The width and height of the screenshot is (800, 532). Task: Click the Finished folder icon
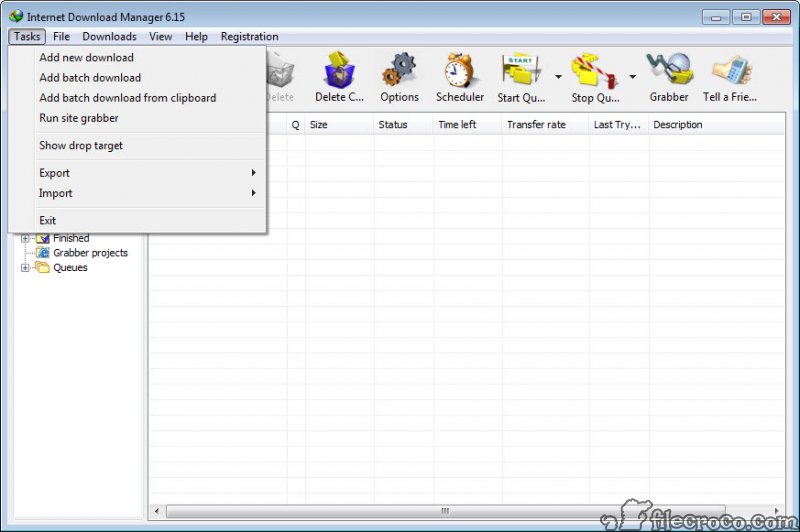click(43, 238)
